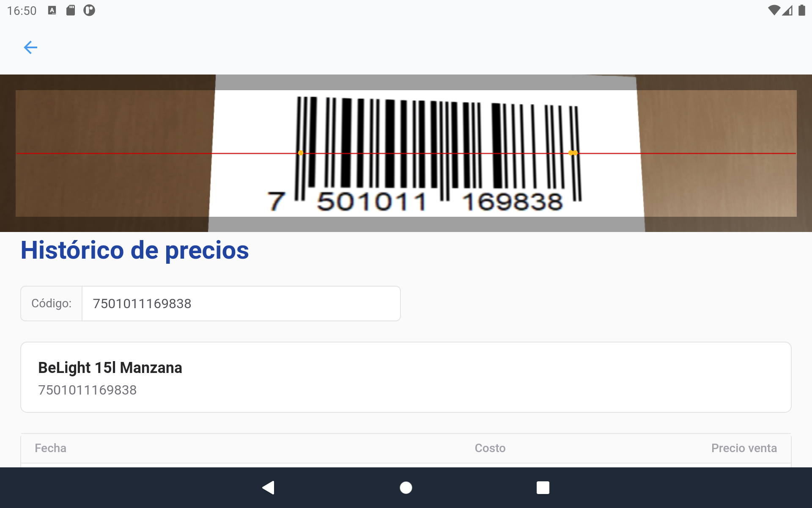Viewport: 812px width, 508px height.
Task: Tap the barcode scanner camera preview
Action: [x=406, y=153]
